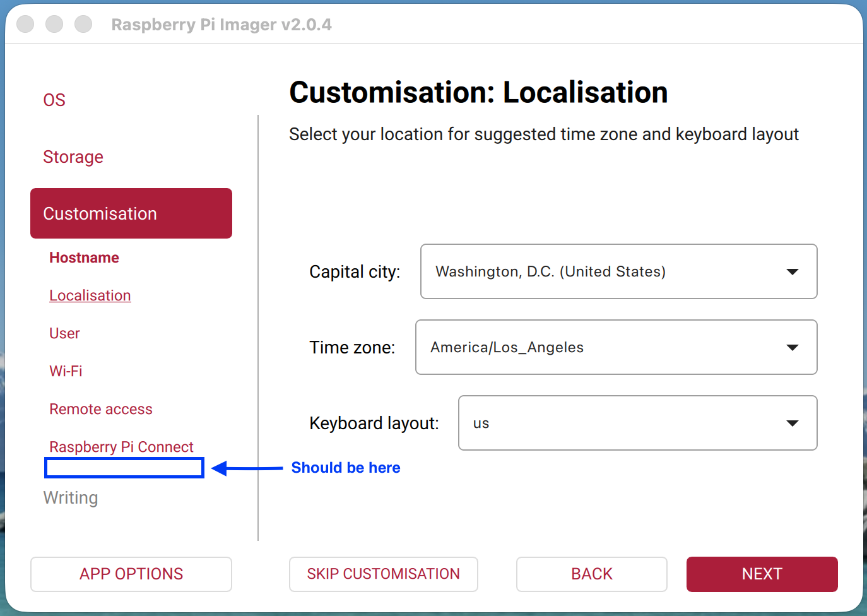The height and width of the screenshot is (616, 867).
Task: Click the Keyboard layout dropdown arrow
Action: [x=792, y=423]
